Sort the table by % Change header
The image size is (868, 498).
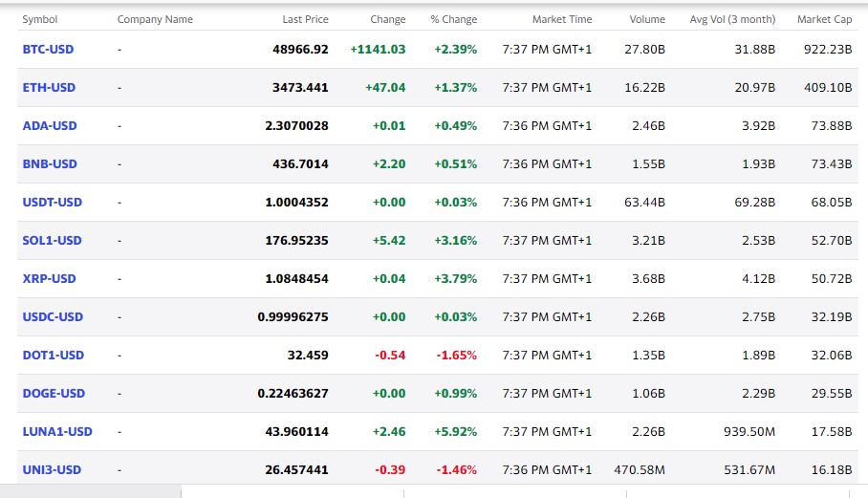453,19
